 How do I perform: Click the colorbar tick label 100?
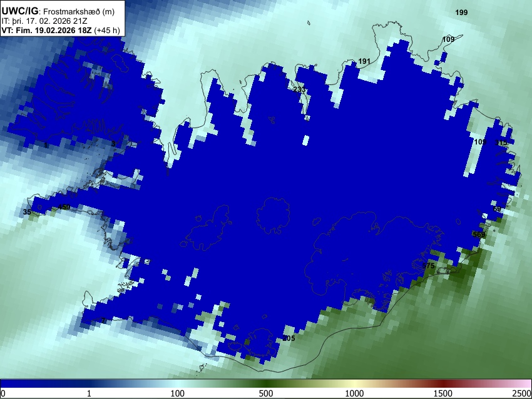point(178,393)
